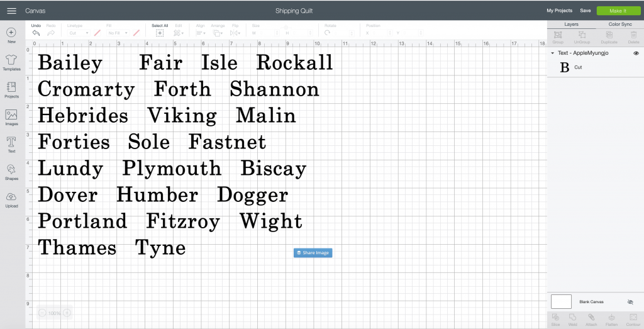The height and width of the screenshot is (329, 644).
Task: Create a New project from the sidebar
Action: tap(11, 35)
